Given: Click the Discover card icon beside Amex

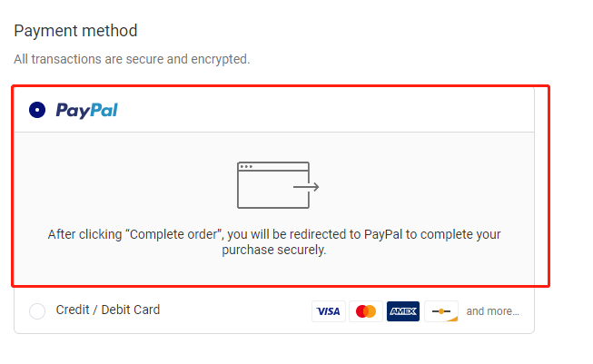Looking at the screenshot, I should pos(441,311).
